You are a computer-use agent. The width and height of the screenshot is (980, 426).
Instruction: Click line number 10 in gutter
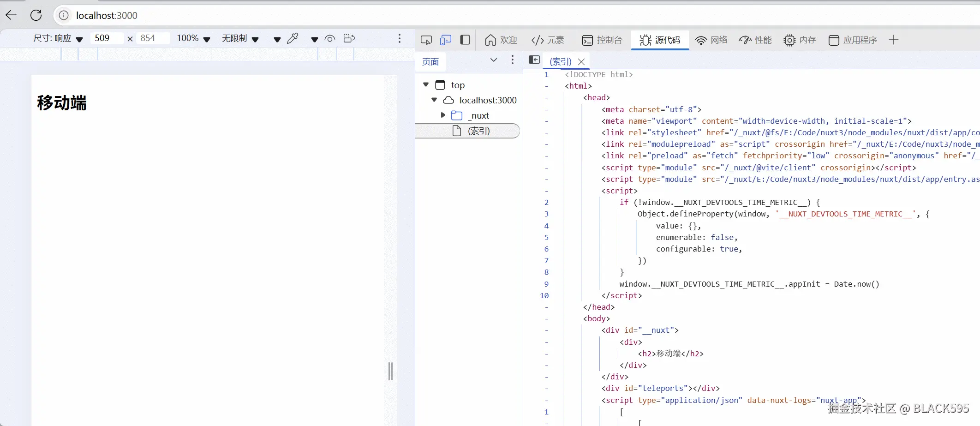[x=544, y=295]
